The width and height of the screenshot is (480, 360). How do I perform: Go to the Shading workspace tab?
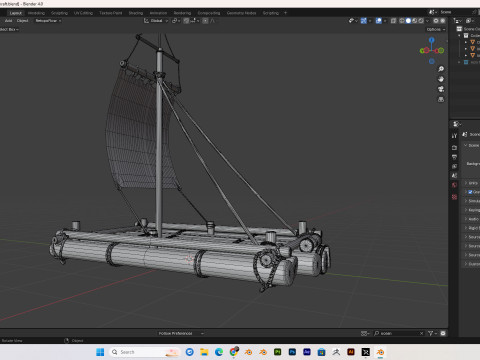136,13
